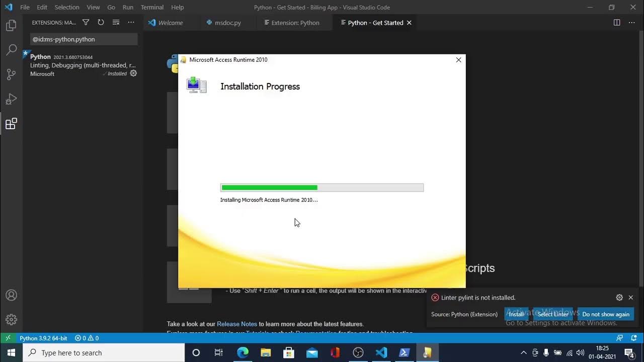Viewport: 644px width, 362px height.
Task: Open Mail app from the taskbar
Action: (312, 352)
